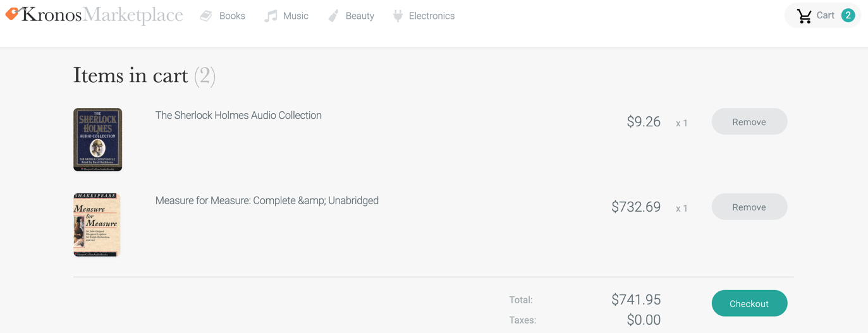Click the Electronics plug icon
Image resolution: width=868 pixels, height=333 pixels.
pos(398,16)
